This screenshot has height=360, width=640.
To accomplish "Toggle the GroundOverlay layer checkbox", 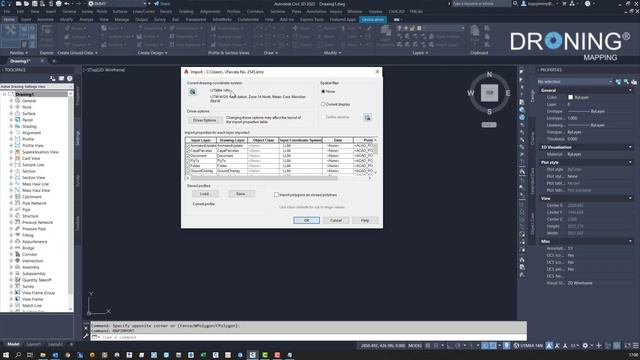I will pyautogui.click(x=188, y=171).
